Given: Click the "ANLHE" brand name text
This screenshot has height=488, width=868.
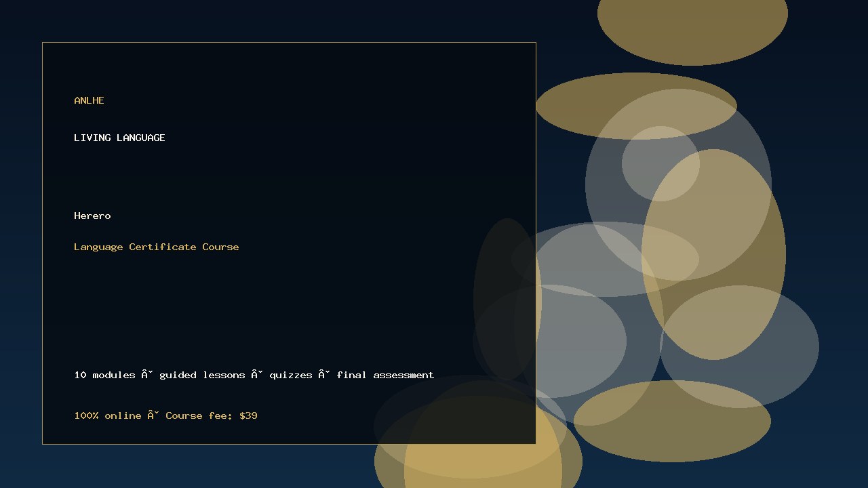Looking at the screenshot, I should click(x=89, y=100).
